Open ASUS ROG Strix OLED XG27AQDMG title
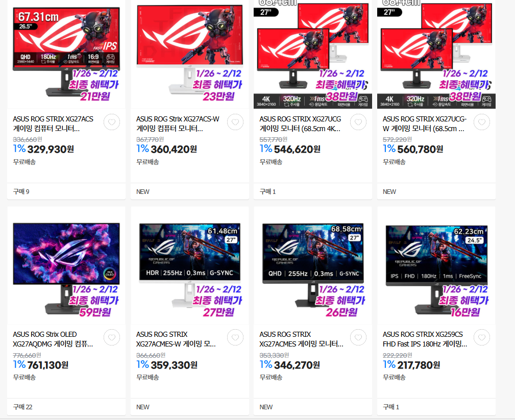The width and height of the screenshot is (515, 420). (x=53, y=339)
